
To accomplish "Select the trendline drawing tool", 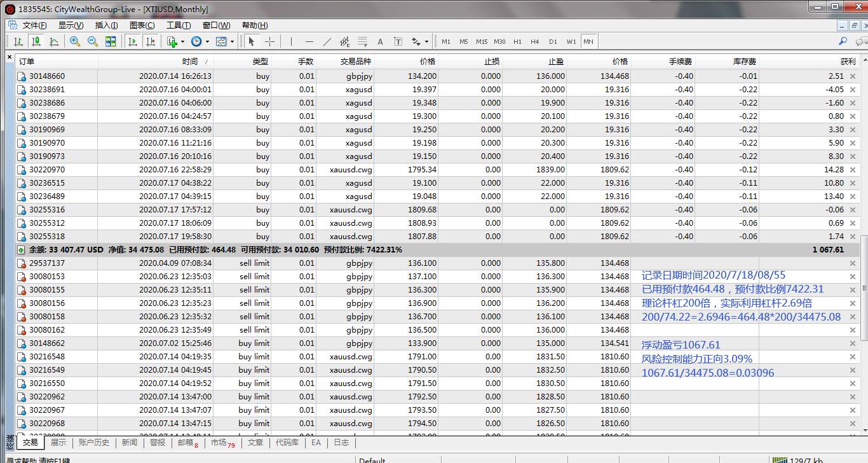I will click(x=327, y=41).
